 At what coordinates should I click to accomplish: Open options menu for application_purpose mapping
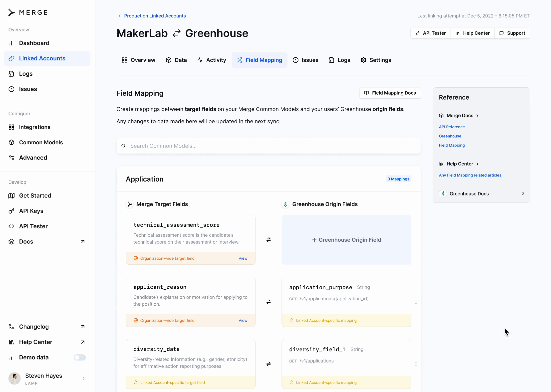click(x=416, y=302)
